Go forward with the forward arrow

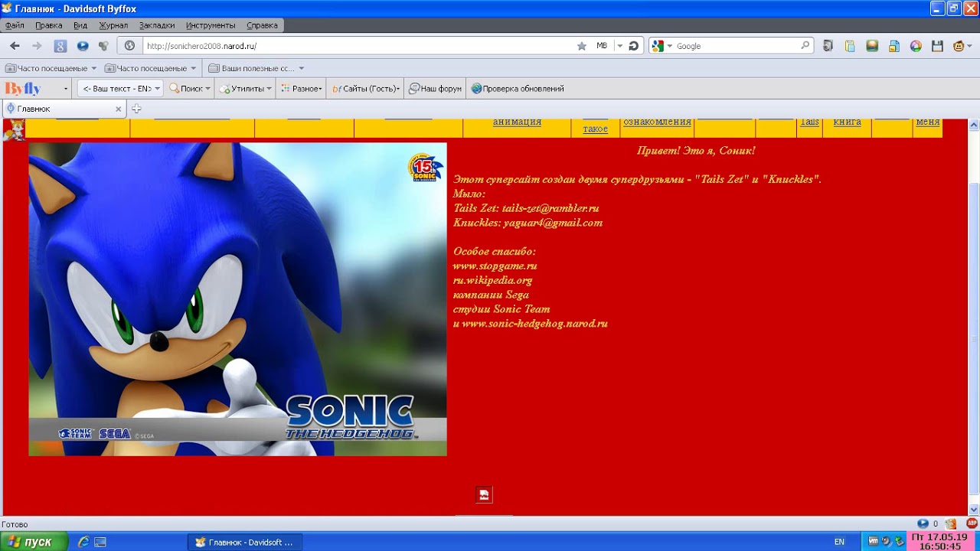[37, 46]
